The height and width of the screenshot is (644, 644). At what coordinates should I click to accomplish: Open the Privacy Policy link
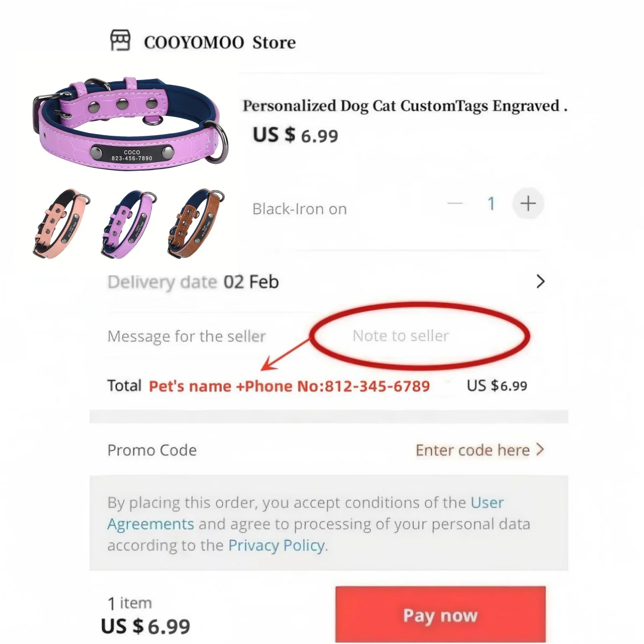click(275, 545)
